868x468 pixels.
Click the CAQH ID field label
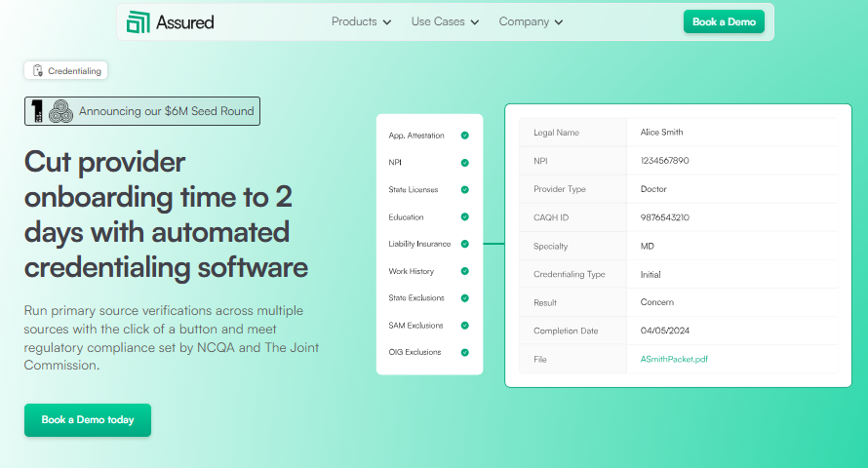(x=551, y=217)
